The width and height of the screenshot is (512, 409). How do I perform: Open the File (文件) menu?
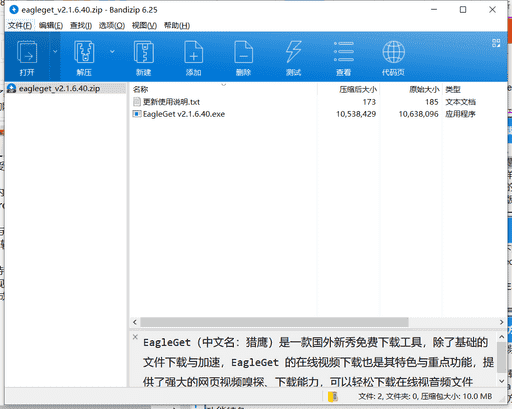[x=20, y=26]
